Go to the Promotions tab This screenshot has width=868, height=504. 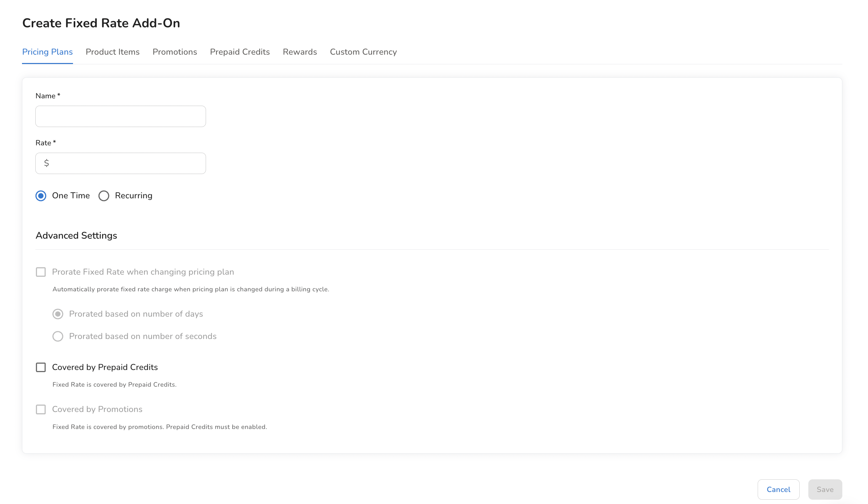coord(175,52)
